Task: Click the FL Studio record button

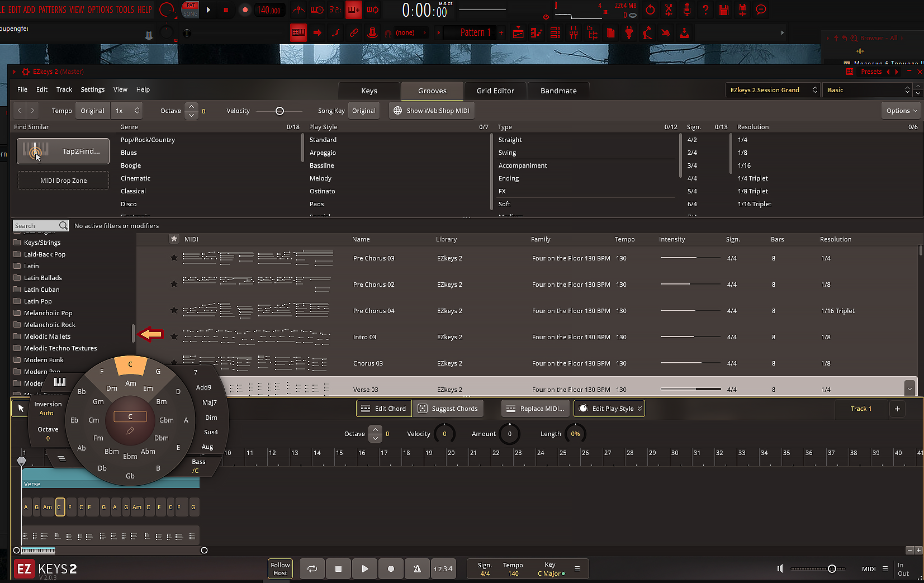Action: [x=245, y=10]
